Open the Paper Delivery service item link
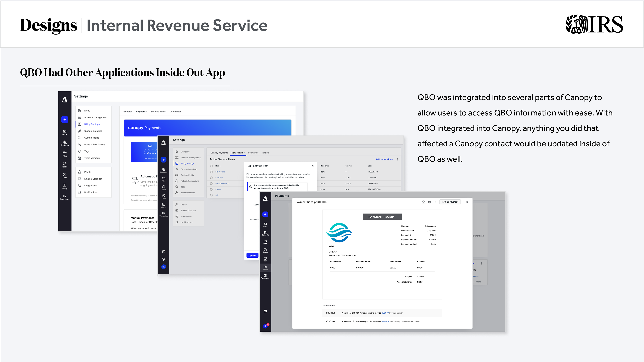644x362 pixels. pyautogui.click(x=222, y=184)
